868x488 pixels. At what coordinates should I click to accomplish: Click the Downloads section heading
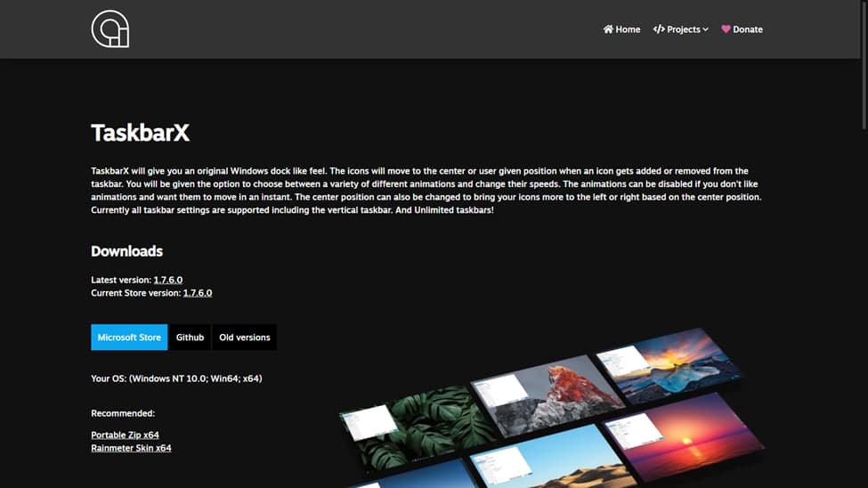126,251
